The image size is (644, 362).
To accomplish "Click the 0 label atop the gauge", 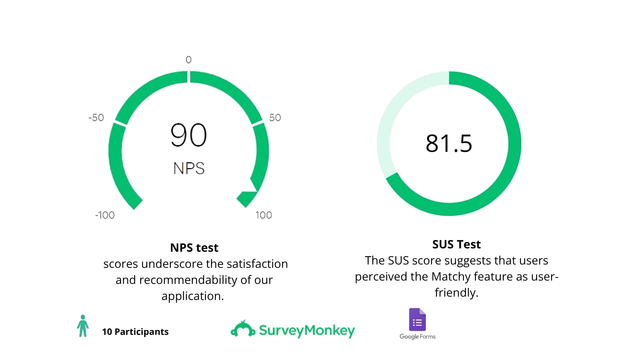I will click(x=189, y=60).
